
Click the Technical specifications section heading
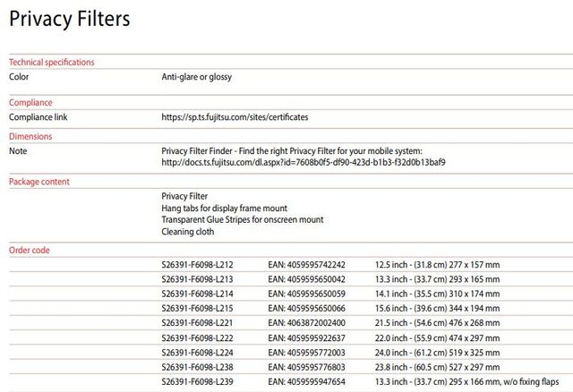click(51, 62)
